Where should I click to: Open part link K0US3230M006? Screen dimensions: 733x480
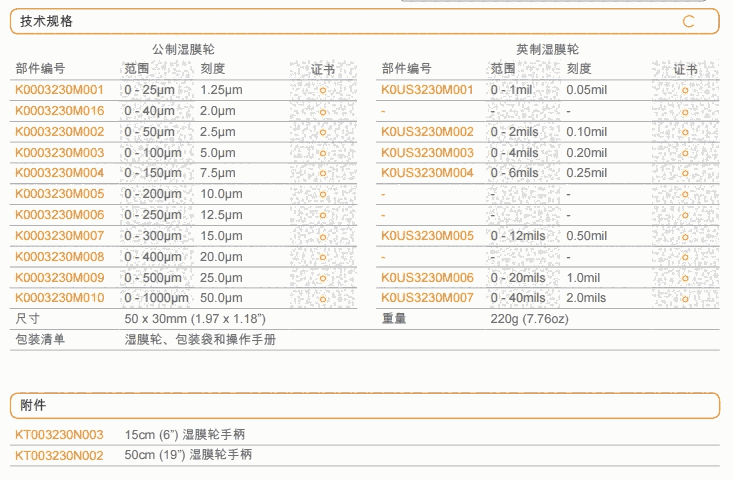click(x=427, y=278)
